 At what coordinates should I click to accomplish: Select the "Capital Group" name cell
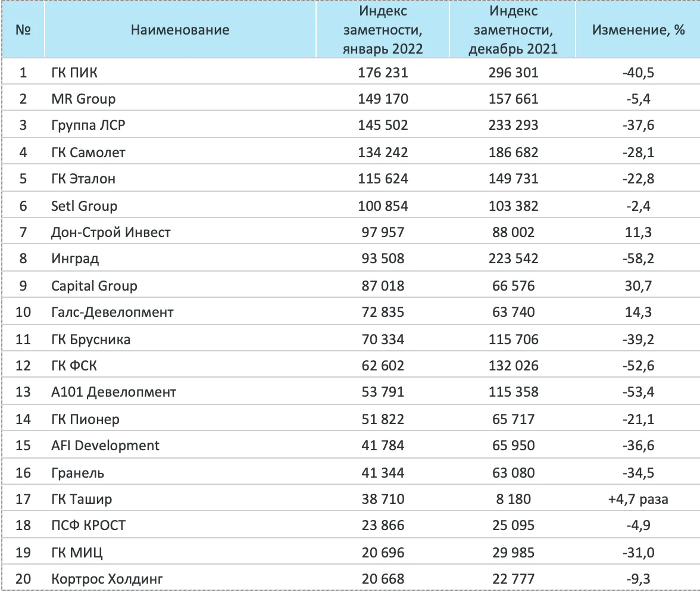coord(94,286)
